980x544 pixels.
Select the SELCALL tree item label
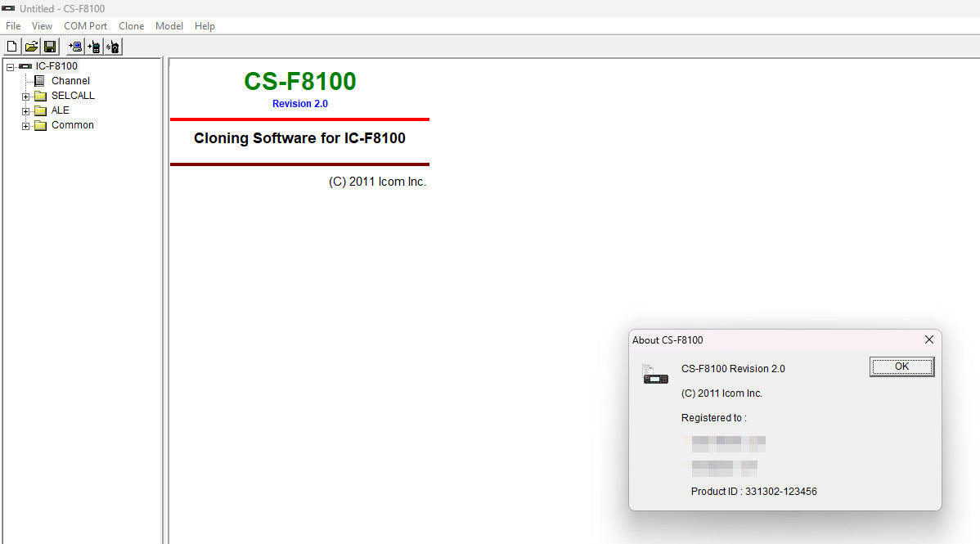point(73,96)
